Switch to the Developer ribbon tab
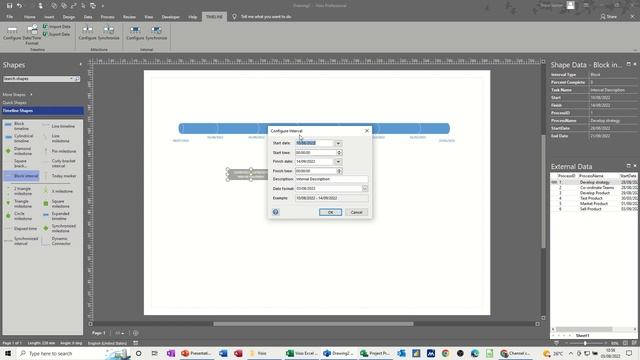 pyautogui.click(x=171, y=17)
